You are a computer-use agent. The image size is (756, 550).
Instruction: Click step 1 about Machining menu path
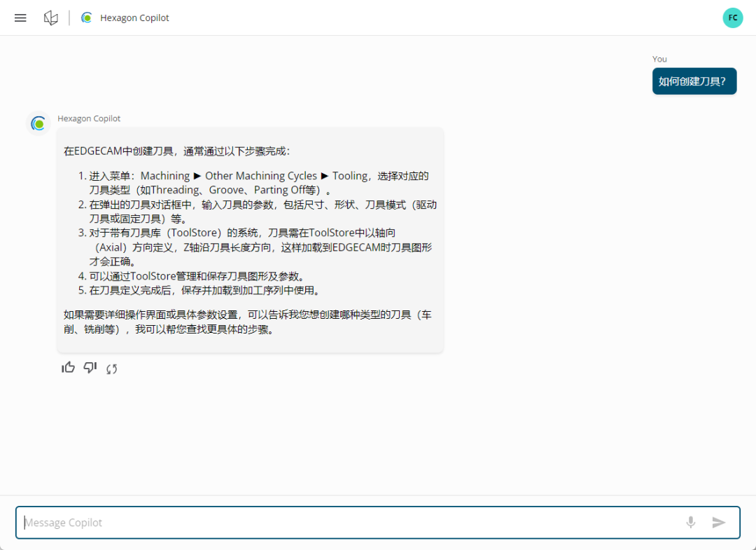tap(258, 183)
